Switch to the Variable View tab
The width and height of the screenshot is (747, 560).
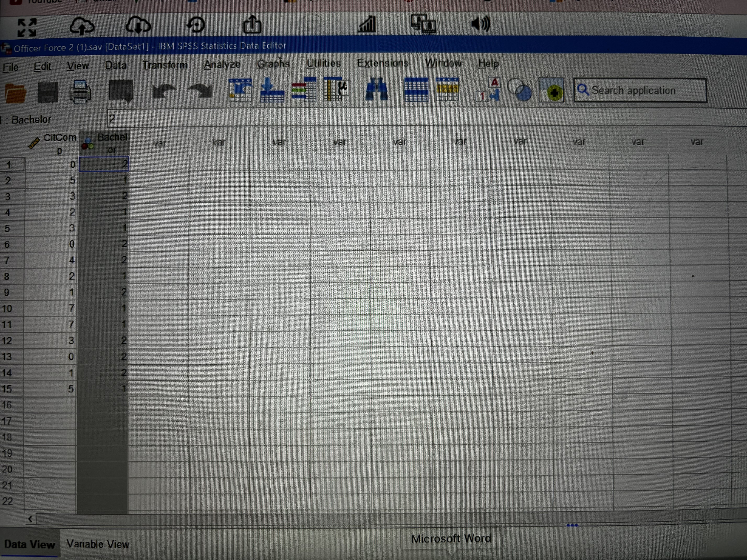pyautogui.click(x=98, y=543)
